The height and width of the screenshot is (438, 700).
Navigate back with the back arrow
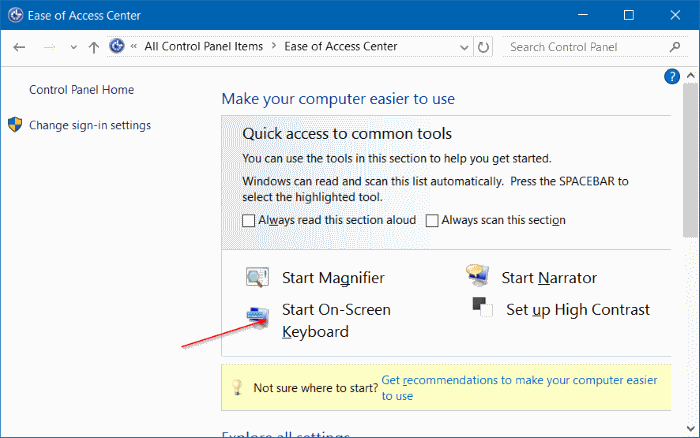pyautogui.click(x=21, y=47)
